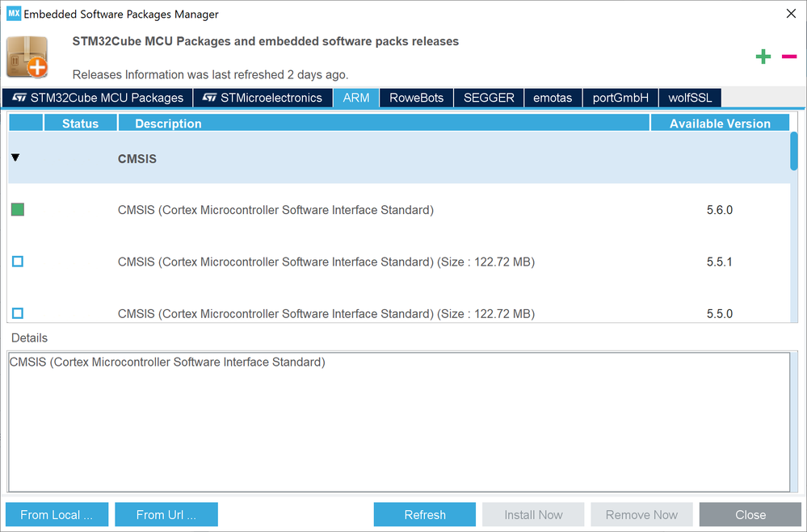Click the gray Close button

pos(750,514)
